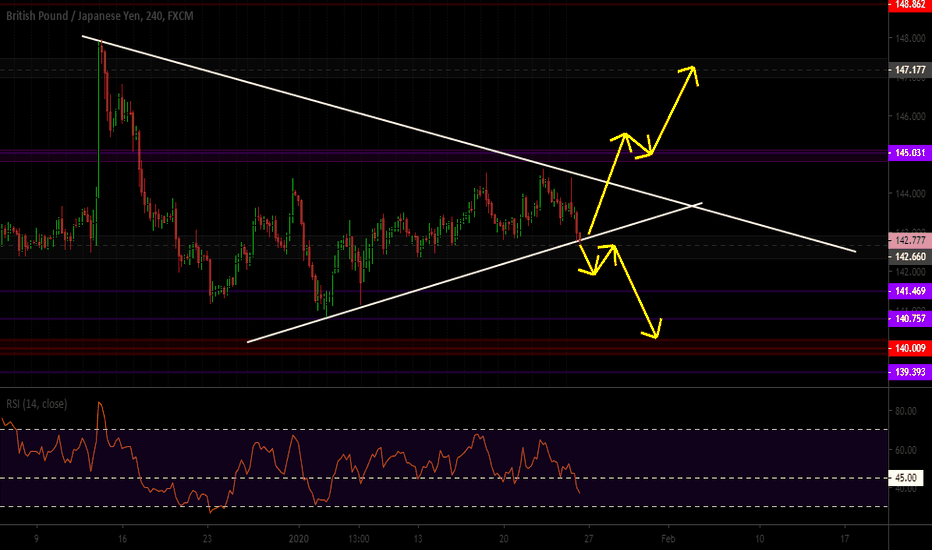932x550 pixels.
Task: Select the 2020 date label on time axis
Action: point(298,539)
